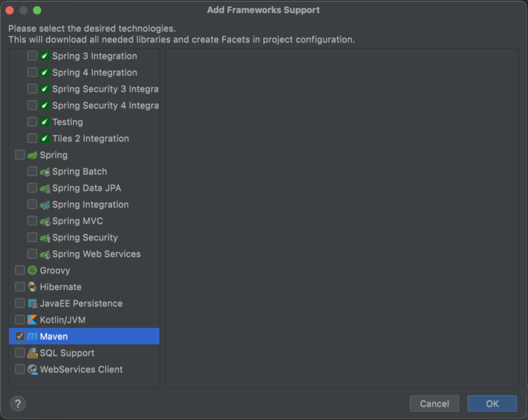This screenshot has height=420, width=528.
Task: Click the Spring MVC icon
Action: click(45, 221)
